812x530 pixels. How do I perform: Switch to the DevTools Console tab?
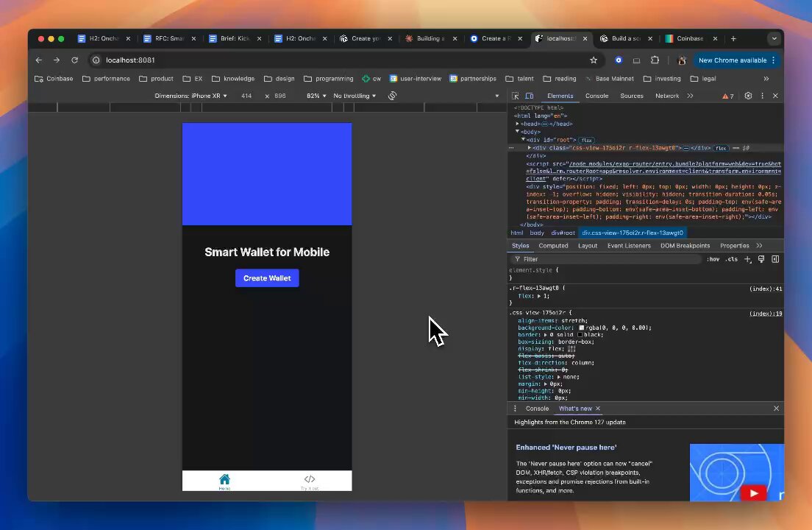coord(596,96)
